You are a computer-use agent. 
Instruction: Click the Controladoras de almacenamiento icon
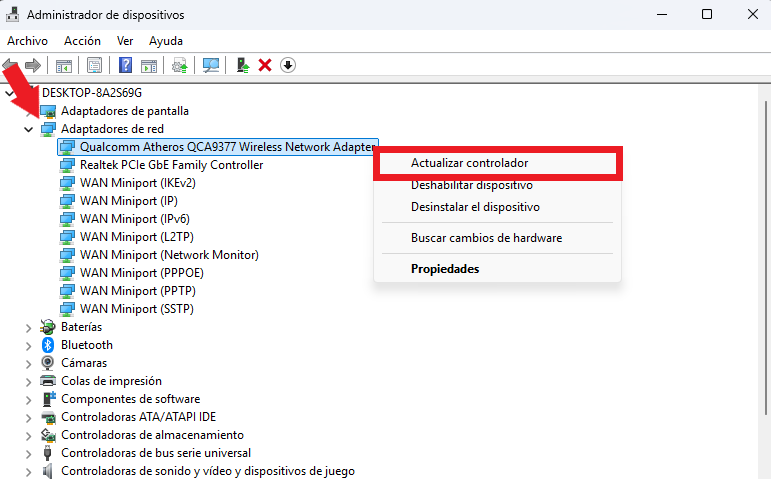48,435
